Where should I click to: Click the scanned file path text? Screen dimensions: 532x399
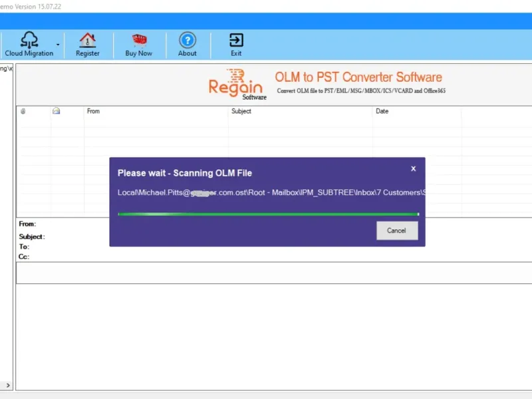pyautogui.click(x=271, y=193)
